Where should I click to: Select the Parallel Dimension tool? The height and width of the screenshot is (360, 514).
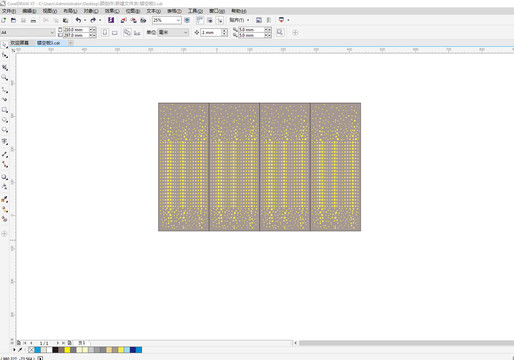pos(5,154)
